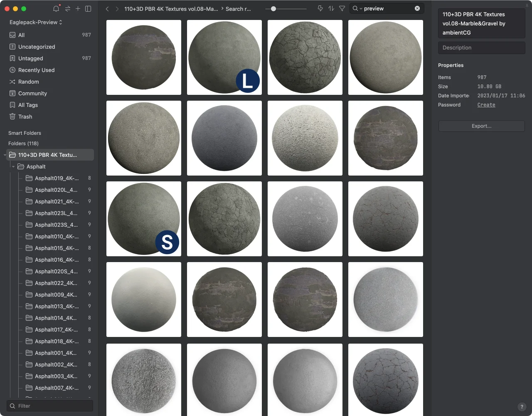Select folder Asphalt001_4K...
The width and height of the screenshot is (532, 416).
[56, 353]
